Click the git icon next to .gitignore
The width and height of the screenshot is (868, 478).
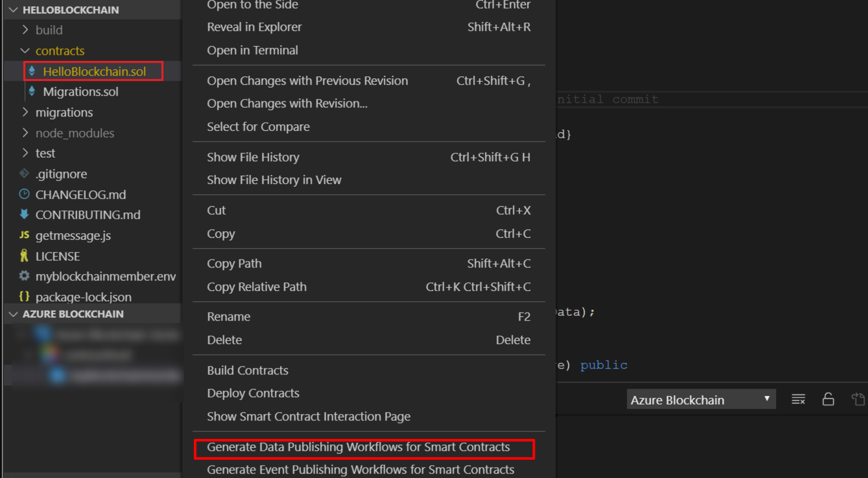[x=24, y=174]
